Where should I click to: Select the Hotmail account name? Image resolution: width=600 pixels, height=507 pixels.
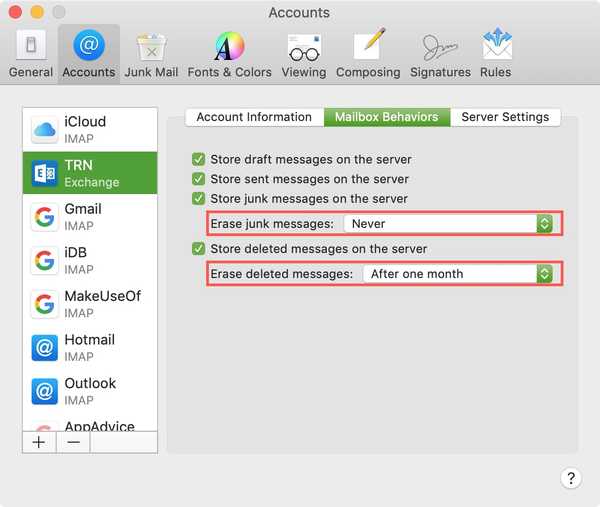point(90,340)
